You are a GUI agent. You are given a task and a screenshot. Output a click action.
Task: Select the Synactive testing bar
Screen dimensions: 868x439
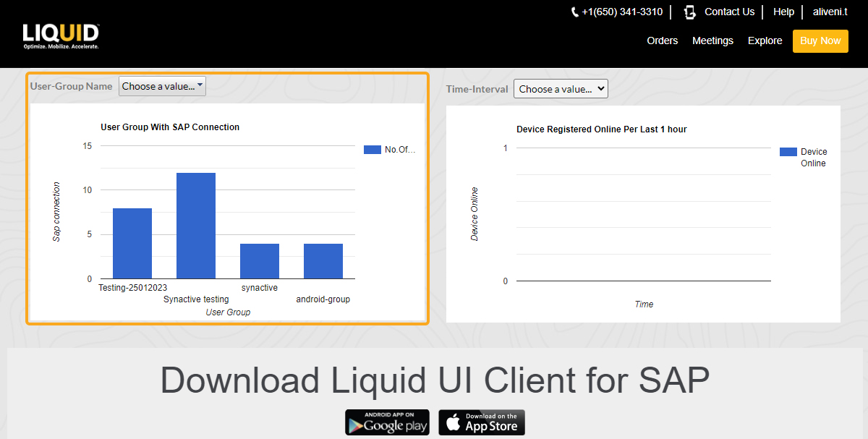click(x=196, y=226)
